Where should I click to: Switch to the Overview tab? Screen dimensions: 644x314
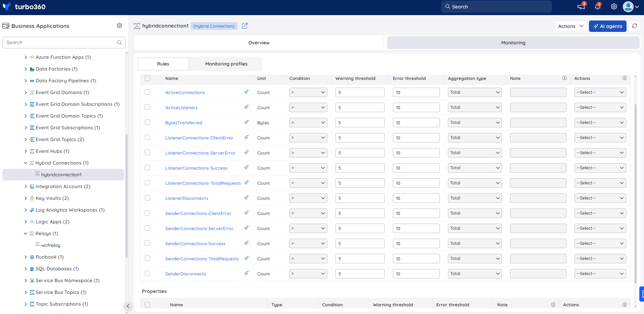(x=259, y=43)
